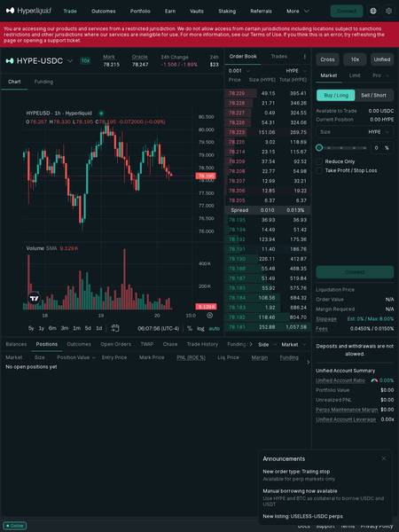Click the order size slider track

344,148
